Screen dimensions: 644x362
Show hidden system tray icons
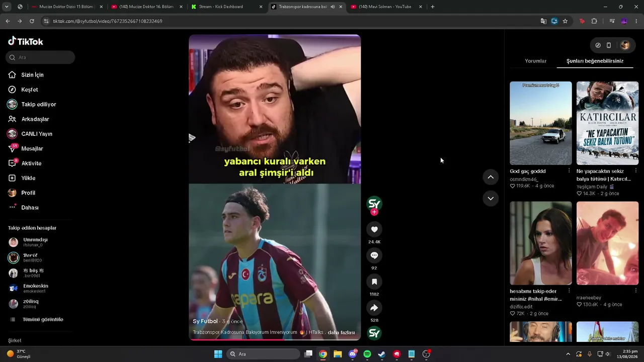568,354
